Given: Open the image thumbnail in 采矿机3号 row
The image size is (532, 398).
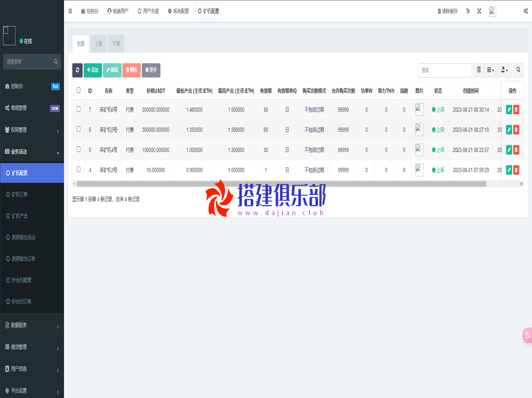Looking at the screenshot, I should point(419,170).
